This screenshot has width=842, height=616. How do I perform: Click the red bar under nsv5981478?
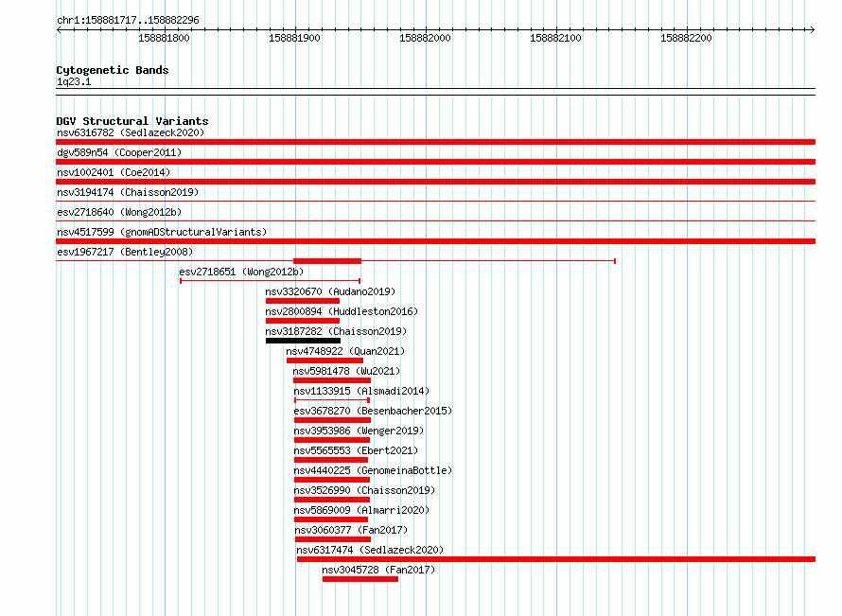[x=332, y=380]
